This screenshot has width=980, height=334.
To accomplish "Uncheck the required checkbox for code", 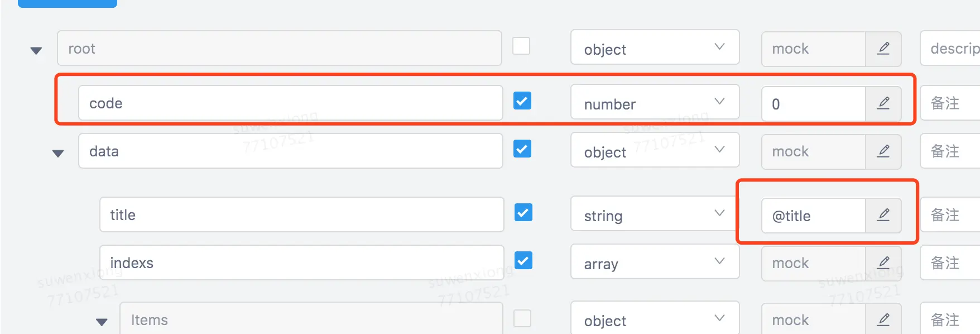I will (x=522, y=101).
